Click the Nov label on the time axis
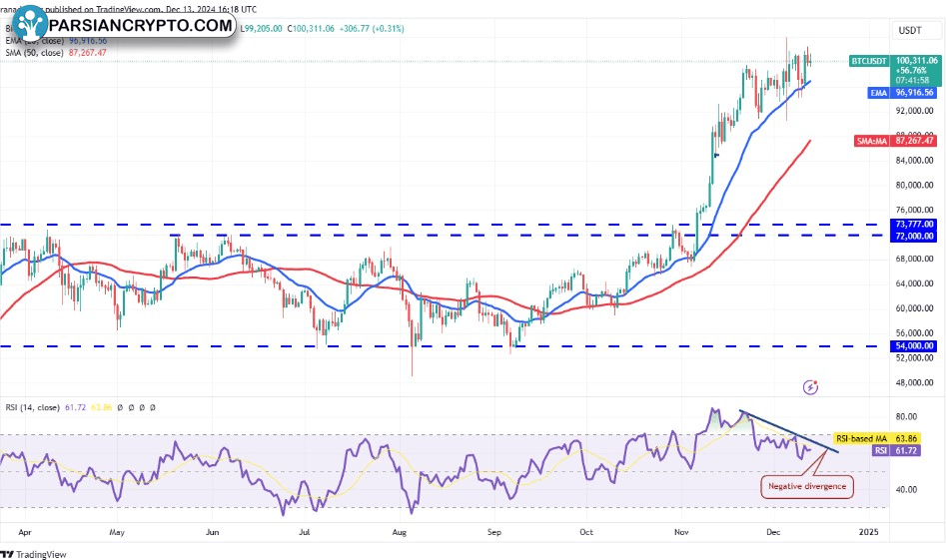 click(681, 532)
